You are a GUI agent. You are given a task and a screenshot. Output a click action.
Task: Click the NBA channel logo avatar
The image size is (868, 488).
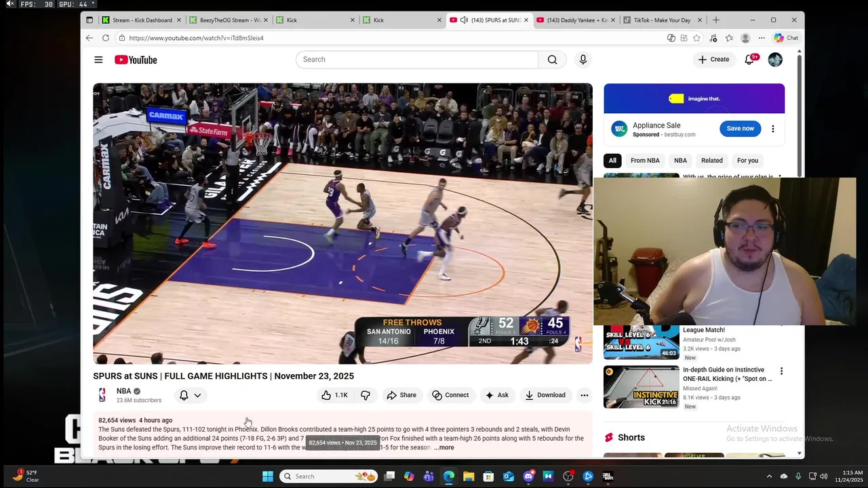click(102, 395)
